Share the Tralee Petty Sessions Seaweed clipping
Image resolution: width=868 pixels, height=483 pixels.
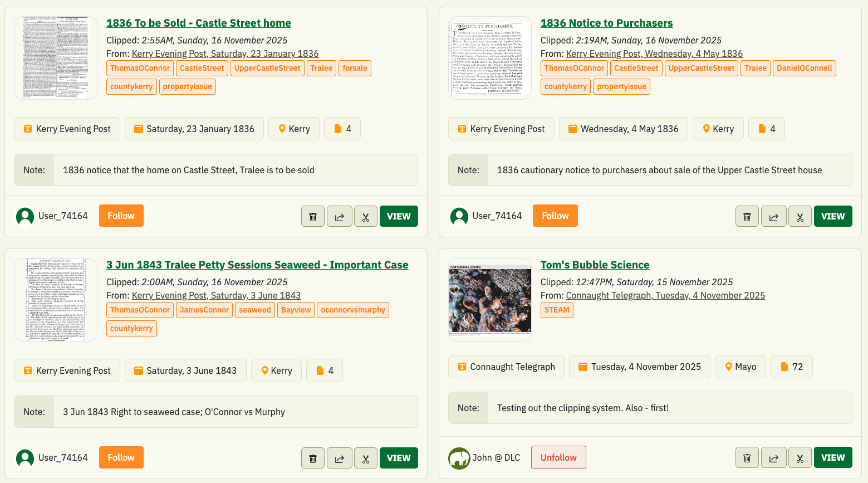340,458
